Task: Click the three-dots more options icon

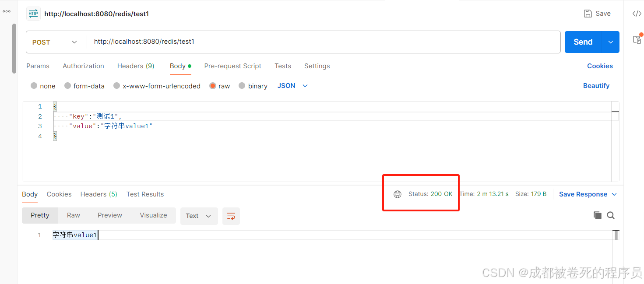Action: [x=7, y=11]
